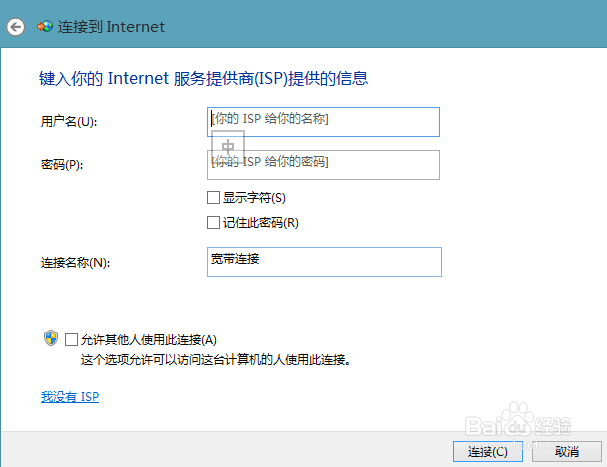Check 允许其他人使用此连接 checkbox
This screenshot has height=467, width=607.
71,340
